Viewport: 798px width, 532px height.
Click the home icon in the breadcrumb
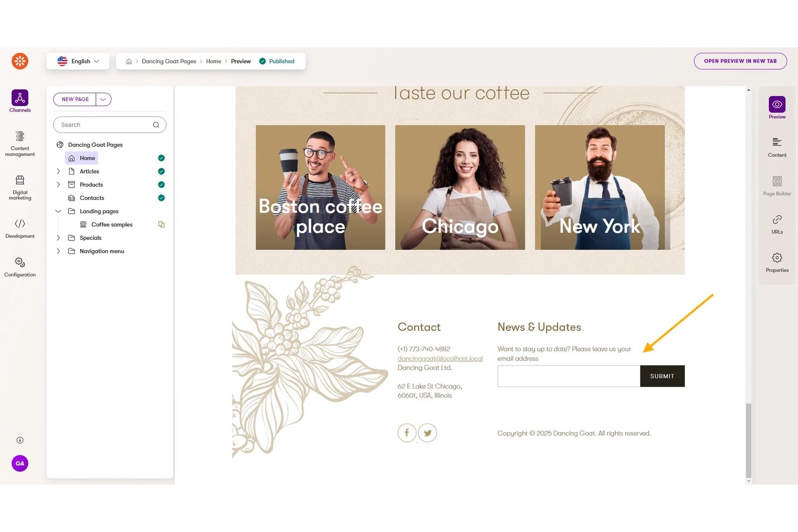129,61
